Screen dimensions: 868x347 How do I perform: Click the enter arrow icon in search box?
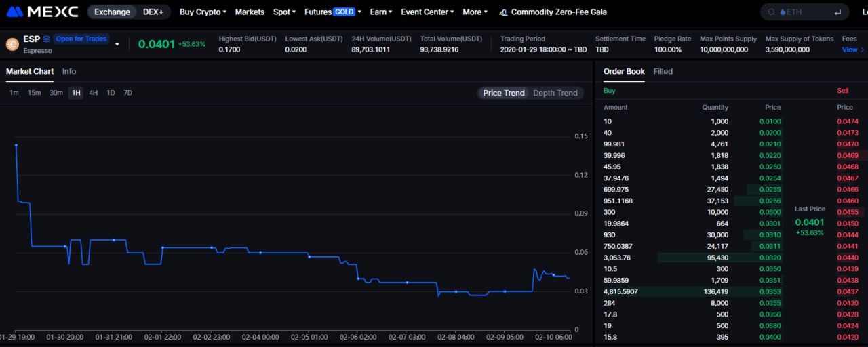[838, 12]
